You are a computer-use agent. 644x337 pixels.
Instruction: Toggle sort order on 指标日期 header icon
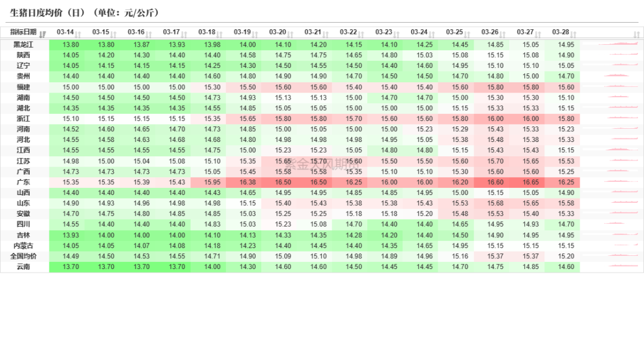click(x=43, y=35)
